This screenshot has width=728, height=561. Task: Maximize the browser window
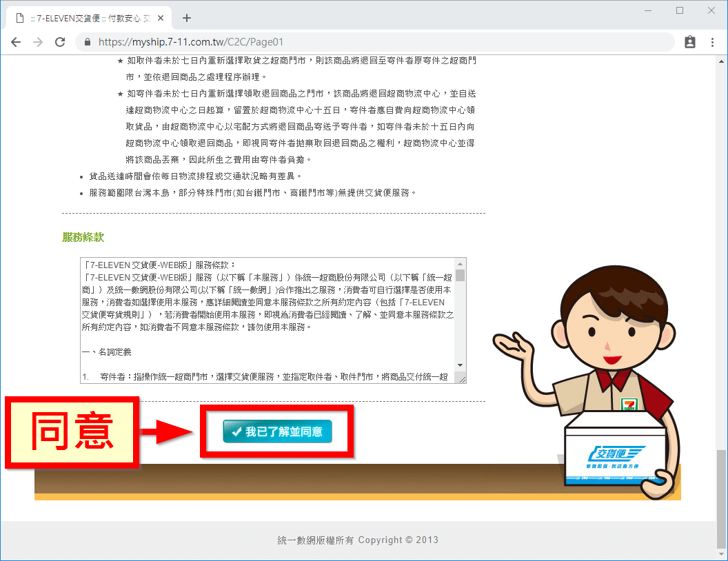[680, 10]
